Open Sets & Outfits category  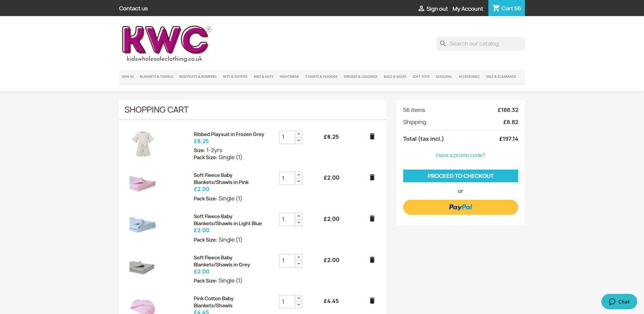click(x=235, y=77)
